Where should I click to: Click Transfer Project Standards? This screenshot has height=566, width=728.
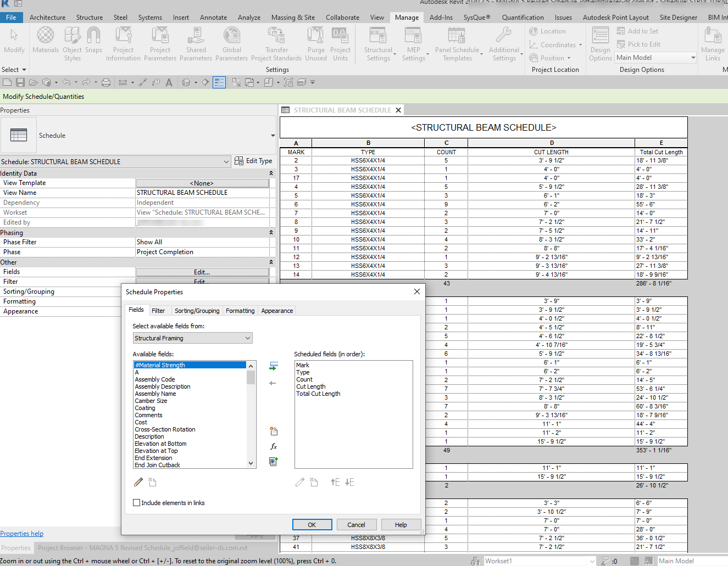(276, 44)
